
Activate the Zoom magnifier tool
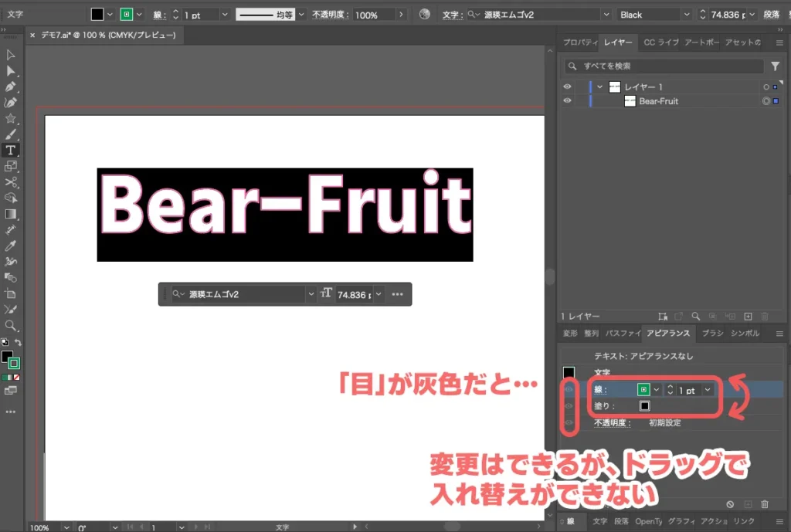[11, 326]
